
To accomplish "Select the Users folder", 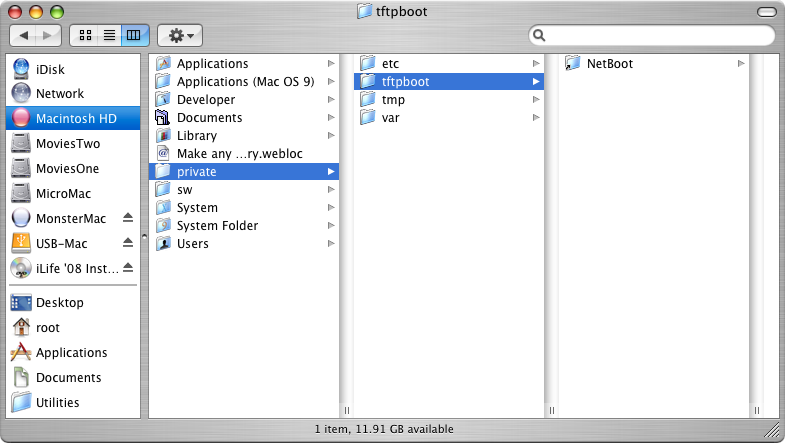I will 244,244.
